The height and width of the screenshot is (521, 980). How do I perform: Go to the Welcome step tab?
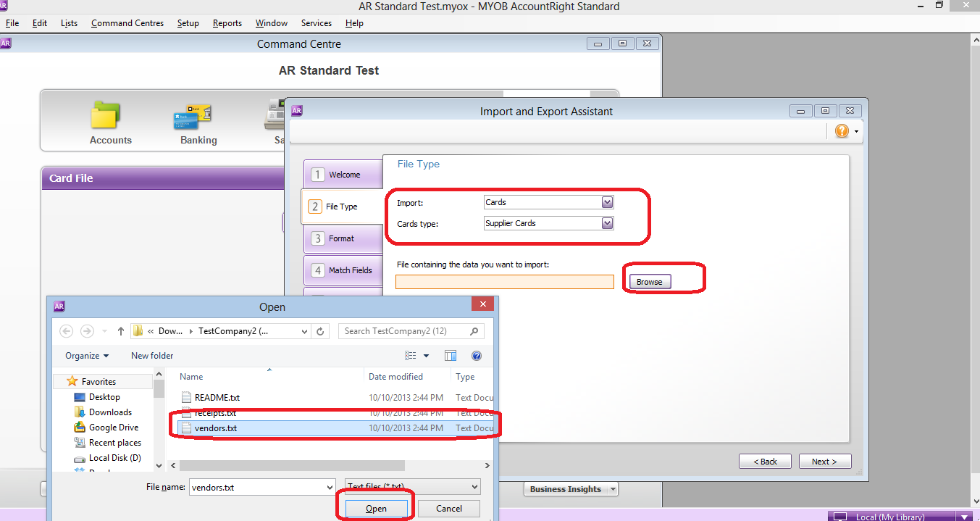point(343,175)
